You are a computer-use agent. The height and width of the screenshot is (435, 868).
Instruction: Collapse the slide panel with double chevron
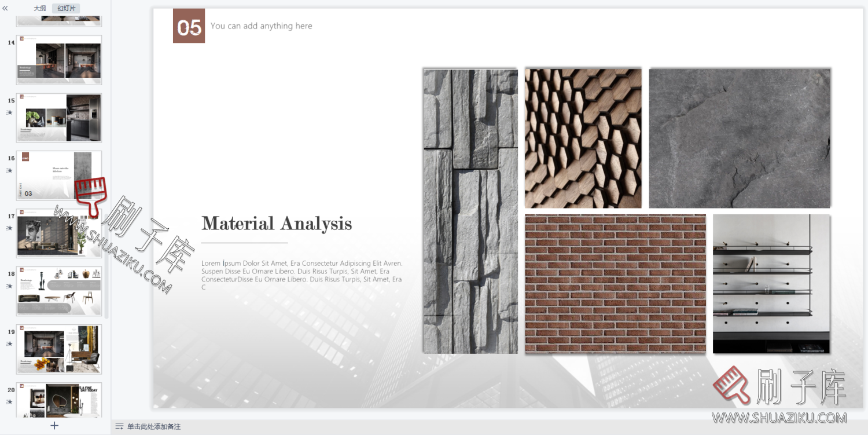point(5,8)
